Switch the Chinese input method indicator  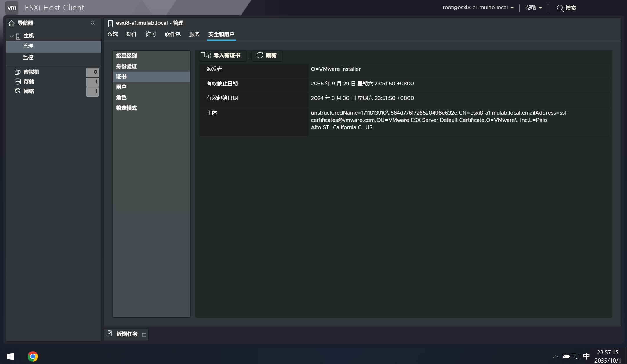(586, 356)
